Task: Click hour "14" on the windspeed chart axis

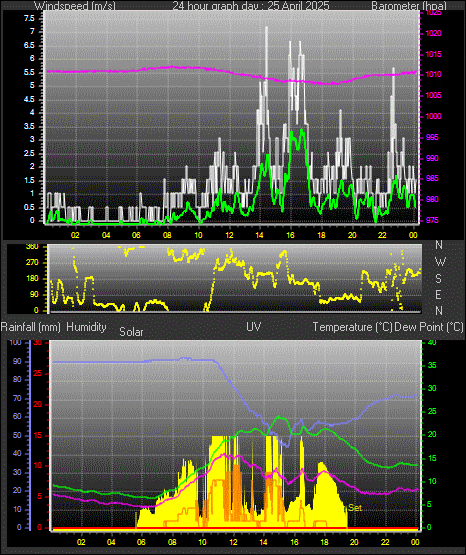Action: coord(259,235)
